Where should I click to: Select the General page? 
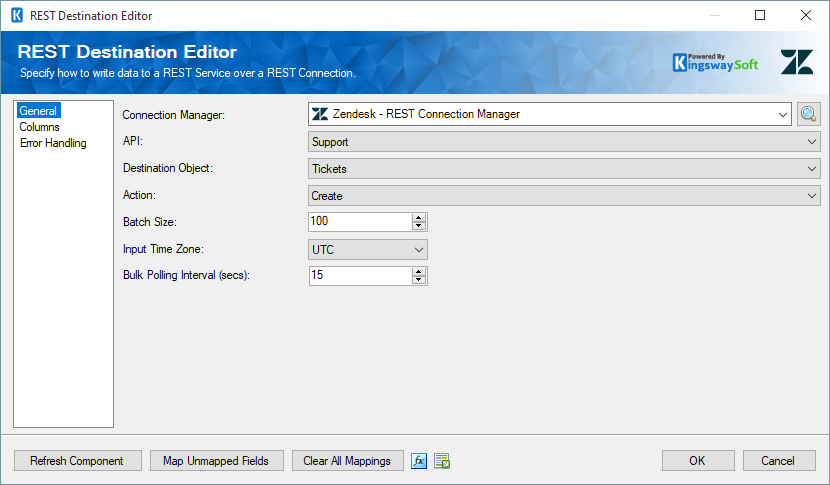pos(38,111)
